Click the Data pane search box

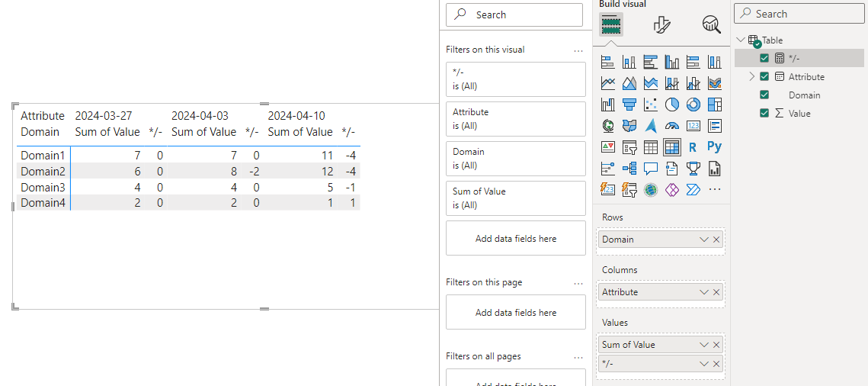[799, 14]
